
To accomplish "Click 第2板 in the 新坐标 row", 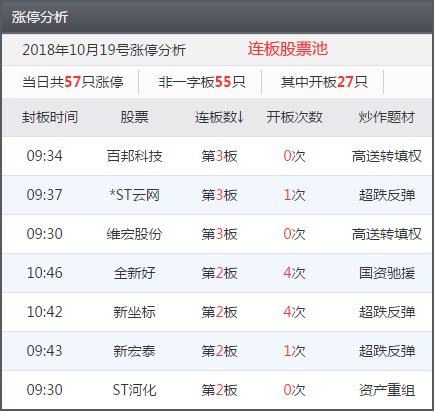I will [219, 312].
